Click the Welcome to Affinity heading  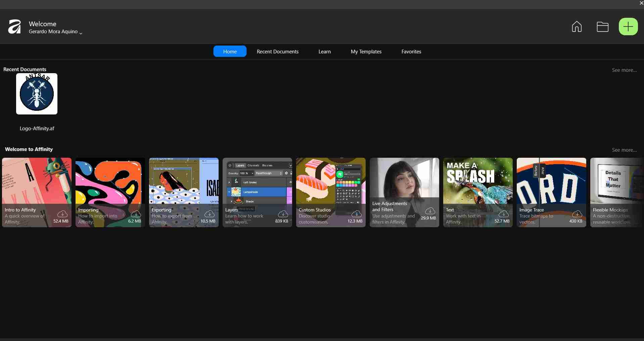point(29,149)
